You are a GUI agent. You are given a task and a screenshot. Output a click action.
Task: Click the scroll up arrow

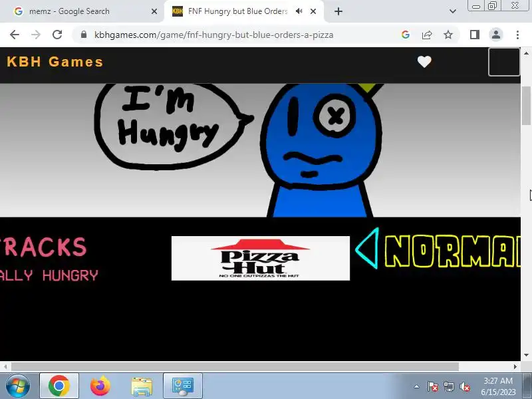526,53
